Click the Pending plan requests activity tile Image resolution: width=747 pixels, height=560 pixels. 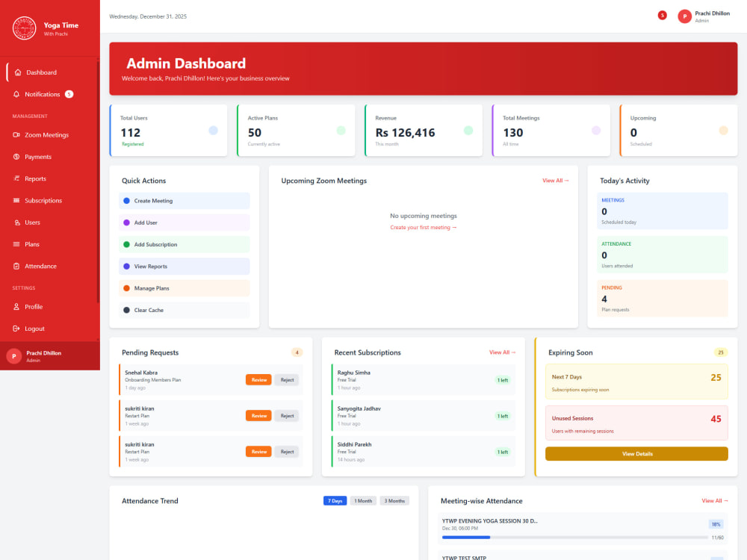(x=662, y=299)
